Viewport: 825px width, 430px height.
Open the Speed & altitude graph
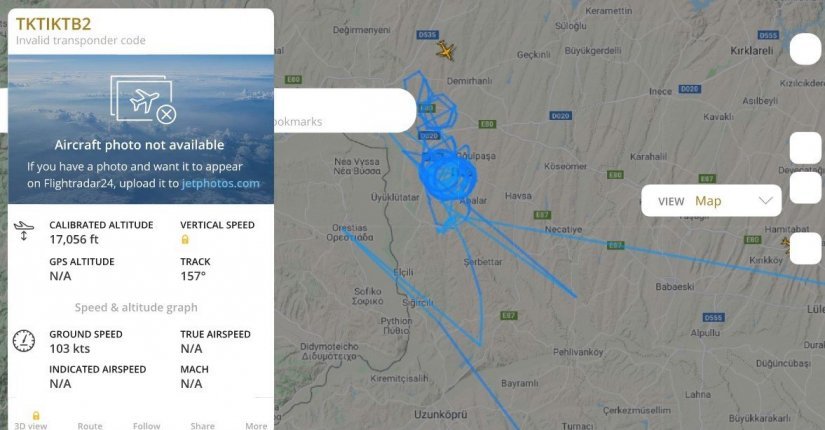pos(136,307)
